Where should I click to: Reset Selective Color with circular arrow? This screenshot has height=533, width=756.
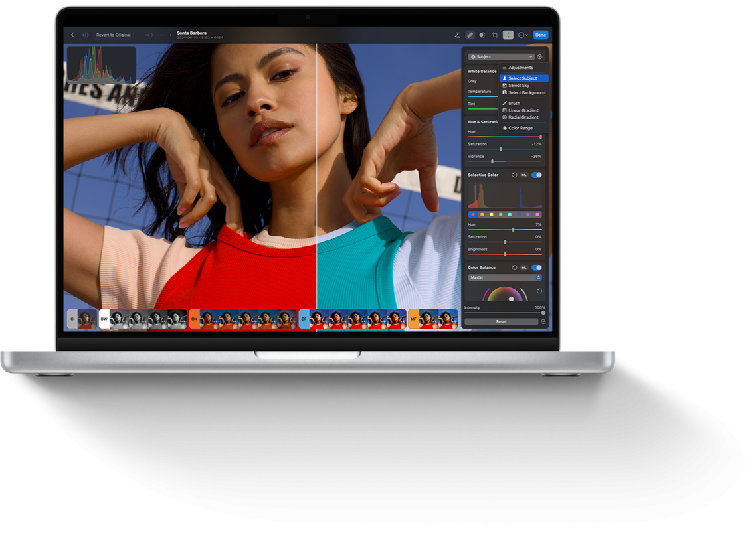point(514,175)
